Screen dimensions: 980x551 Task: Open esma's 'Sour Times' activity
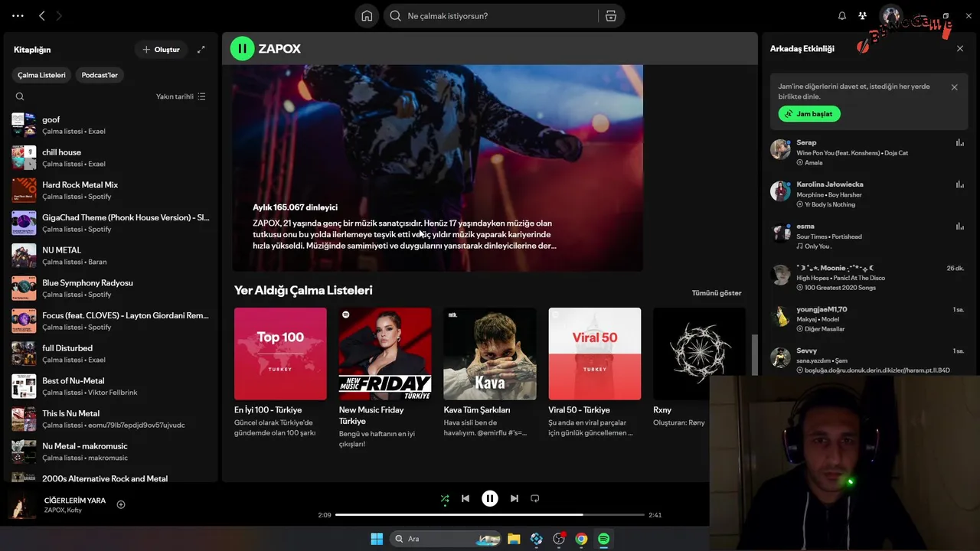click(x=868, y=236)
